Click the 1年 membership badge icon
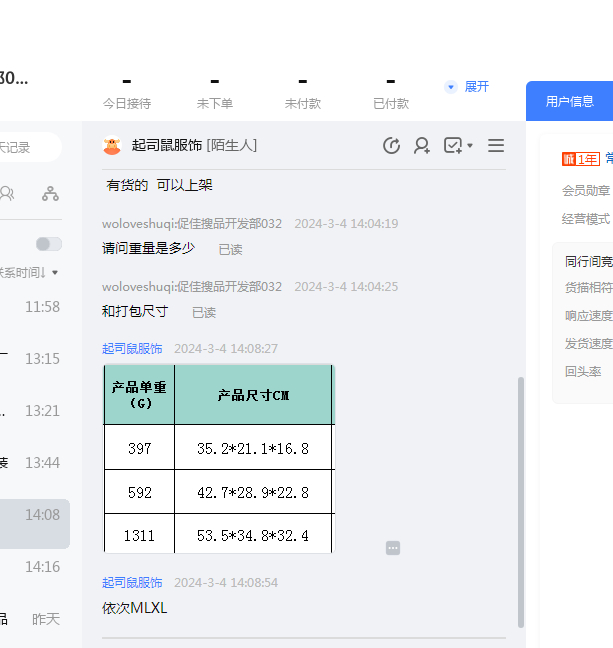 click(x=580, y=159)
